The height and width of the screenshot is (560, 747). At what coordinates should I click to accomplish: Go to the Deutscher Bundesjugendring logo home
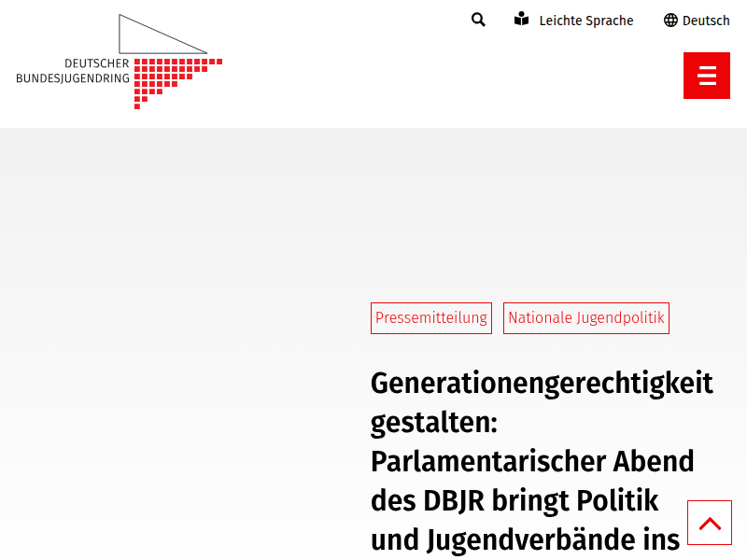point(120,62)
